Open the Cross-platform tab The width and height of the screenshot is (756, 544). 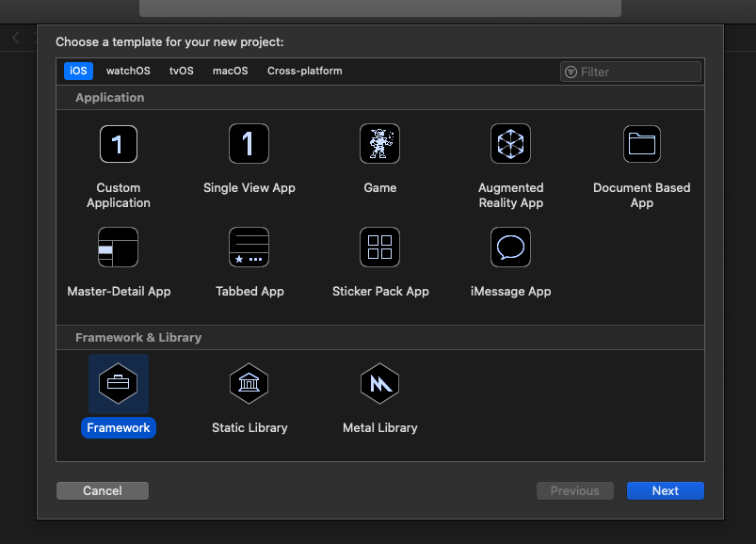tap(305, 71)
